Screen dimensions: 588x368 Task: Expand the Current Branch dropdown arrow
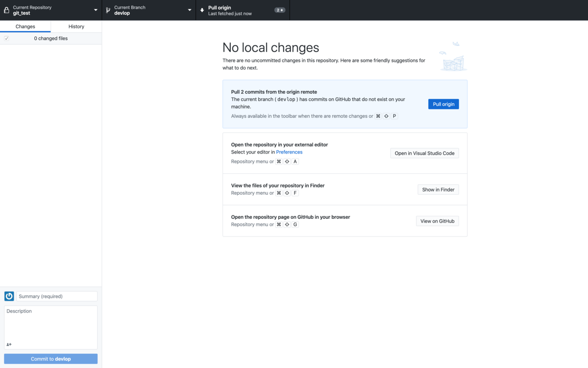[190, 10]
